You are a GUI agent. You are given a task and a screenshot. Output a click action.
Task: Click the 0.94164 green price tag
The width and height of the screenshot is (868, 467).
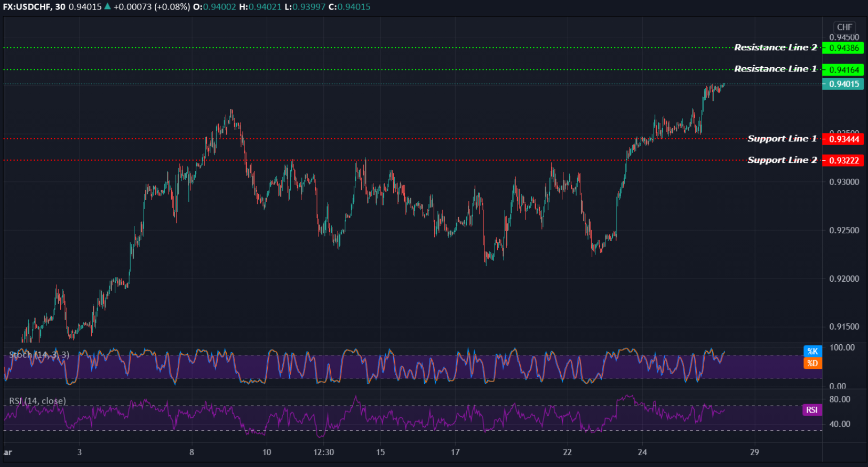coord(843,70)
